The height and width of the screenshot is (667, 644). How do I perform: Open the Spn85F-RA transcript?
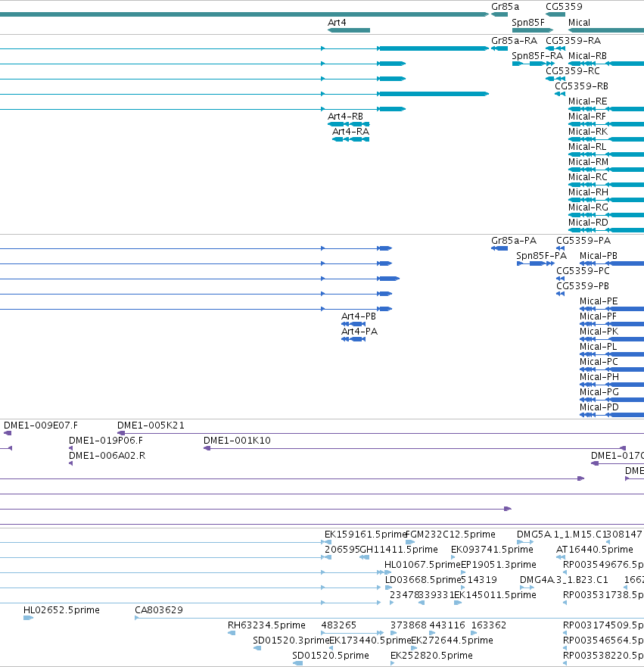coord(534,64)
